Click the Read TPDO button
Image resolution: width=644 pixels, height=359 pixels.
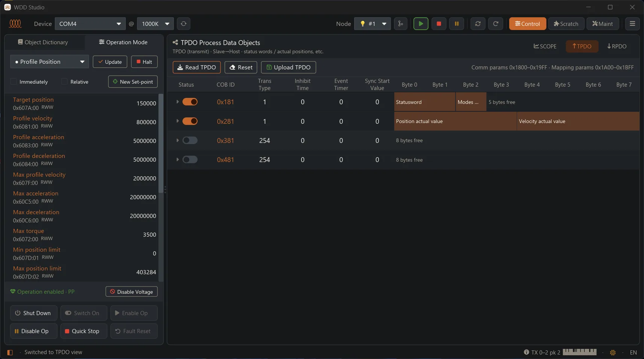[197, 67]
